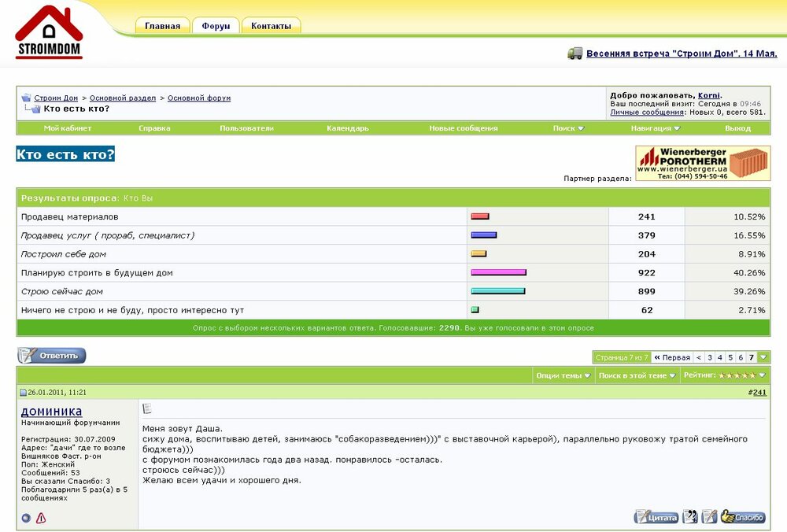Click the Wienerberger Porotherm partner banner
This screenshot has width=787, height=532.
click(x=703, y=163)
